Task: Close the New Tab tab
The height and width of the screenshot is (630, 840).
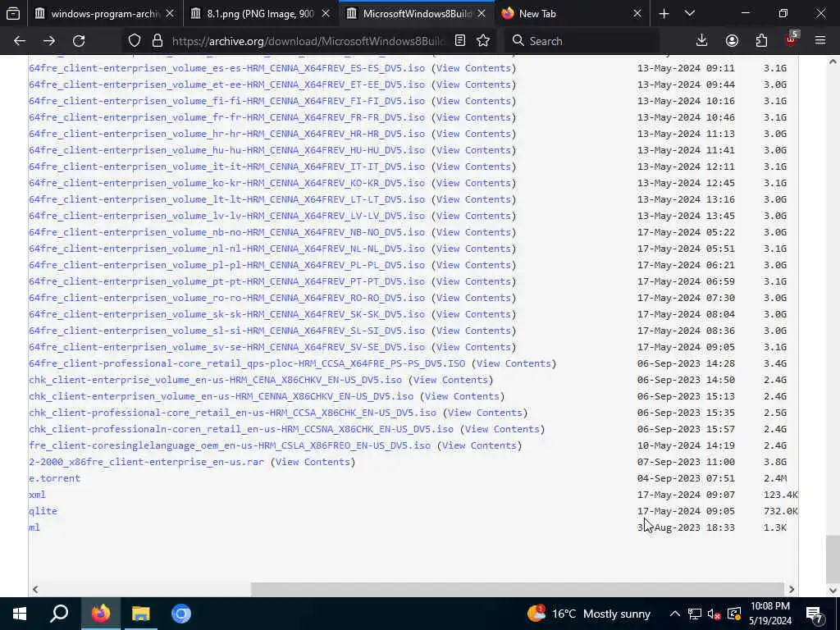Action: pos(637,13)
